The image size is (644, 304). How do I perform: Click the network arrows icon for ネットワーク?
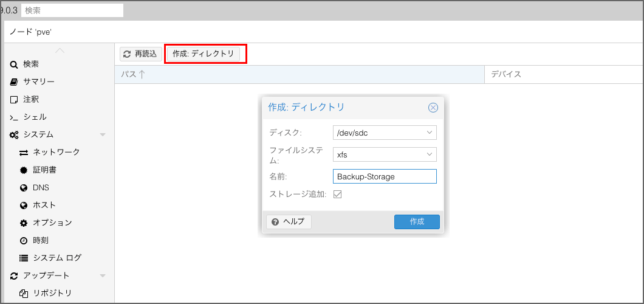pyautogui.click(x=24, y=153)
